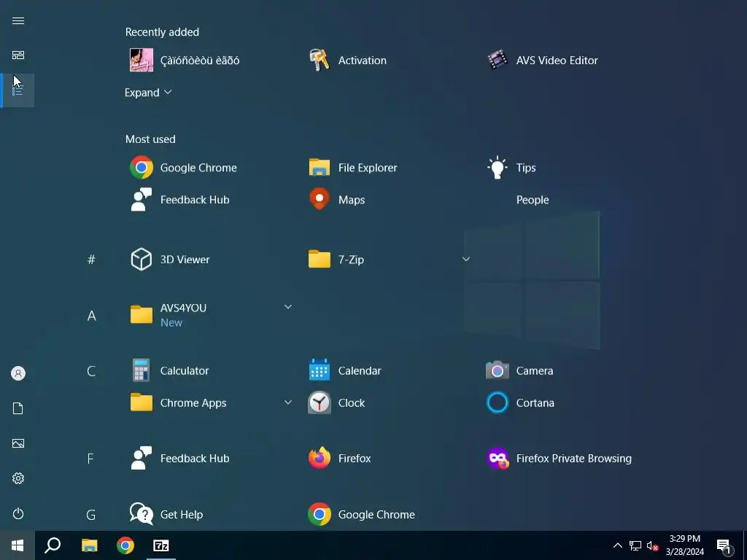Open Maps app

click(337, 200)
